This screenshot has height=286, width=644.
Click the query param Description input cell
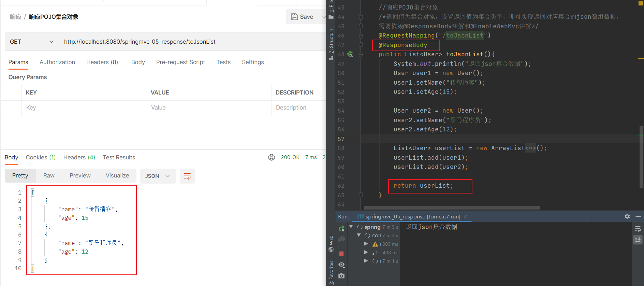[x=299, y=108]
